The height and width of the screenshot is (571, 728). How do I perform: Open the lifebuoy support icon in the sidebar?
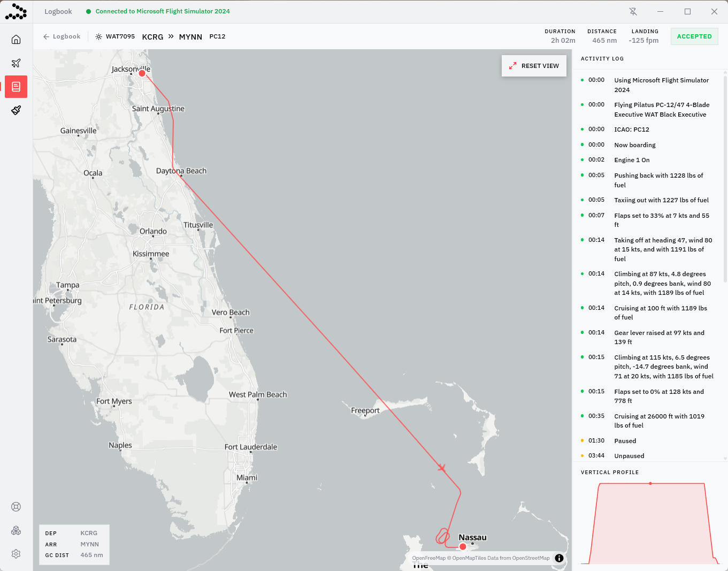[x=16, y=507]
